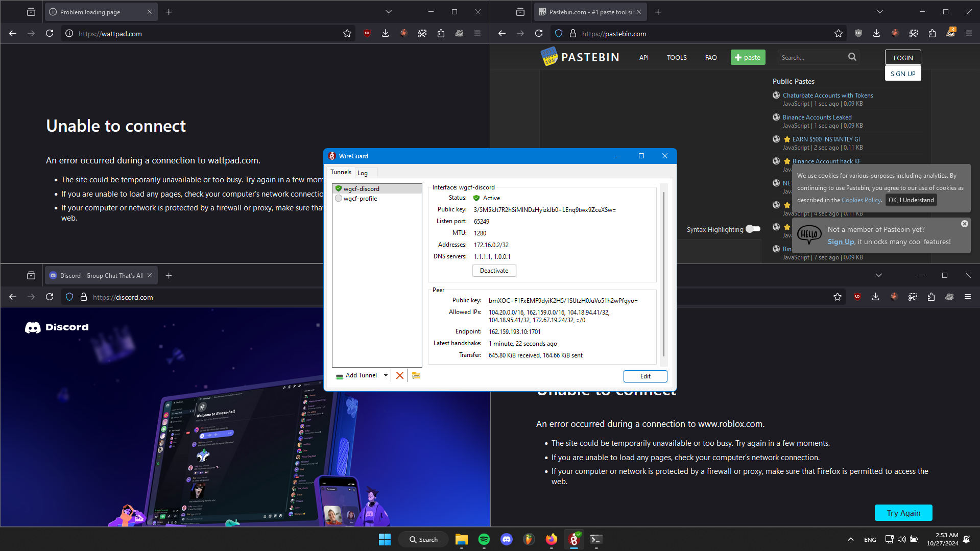Close the Pastebin signup hello popup
This screenshot has width=980, height=551.
tap(964, 224)
